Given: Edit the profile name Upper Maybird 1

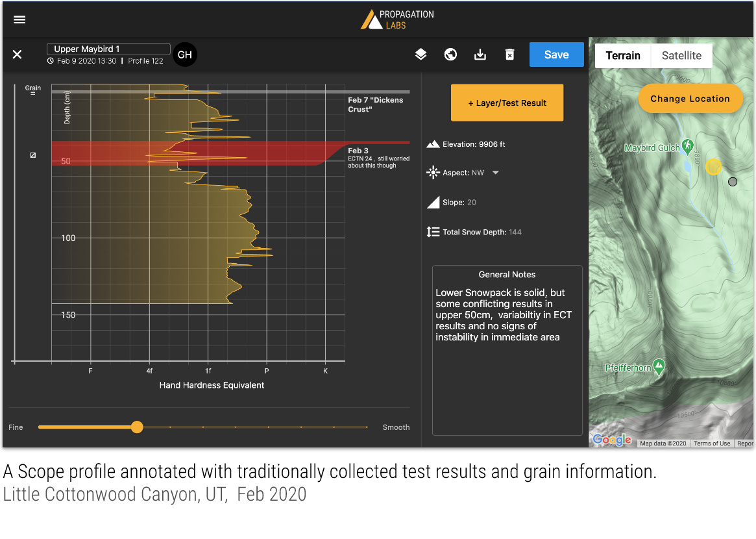Looking at the screenshot, I should pos(108,49).
